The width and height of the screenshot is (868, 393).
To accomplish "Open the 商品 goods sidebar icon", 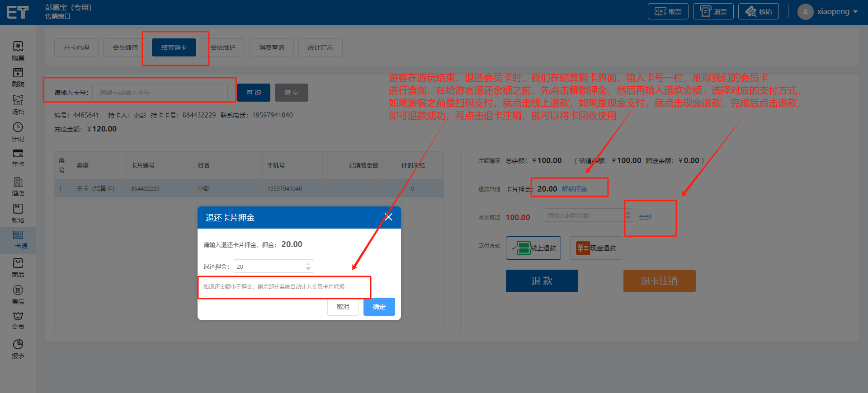I will 18,267.
